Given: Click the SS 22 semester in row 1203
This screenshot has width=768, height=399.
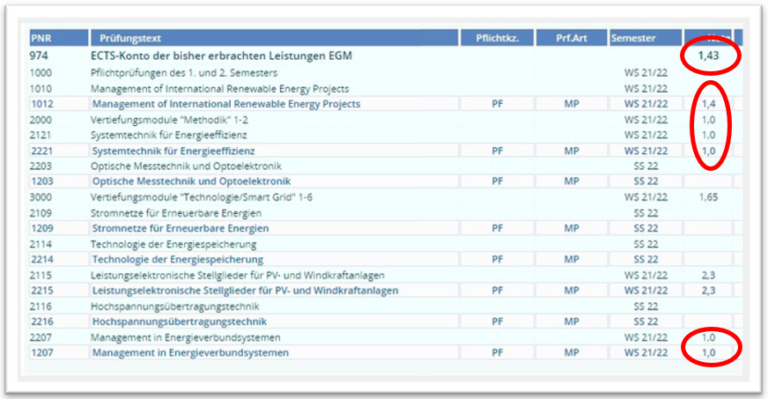Looking at the screenshot, I should point(646,181).
